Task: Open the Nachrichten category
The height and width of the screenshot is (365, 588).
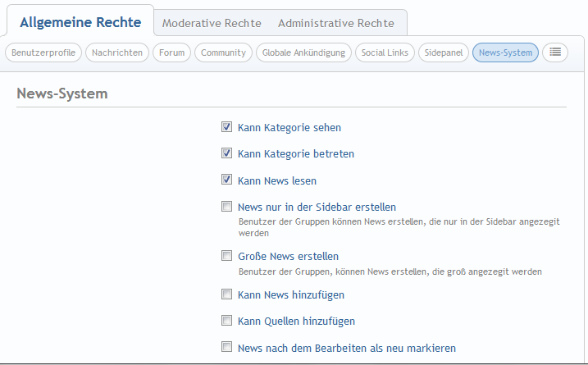Action: click(x=117, y=52)
